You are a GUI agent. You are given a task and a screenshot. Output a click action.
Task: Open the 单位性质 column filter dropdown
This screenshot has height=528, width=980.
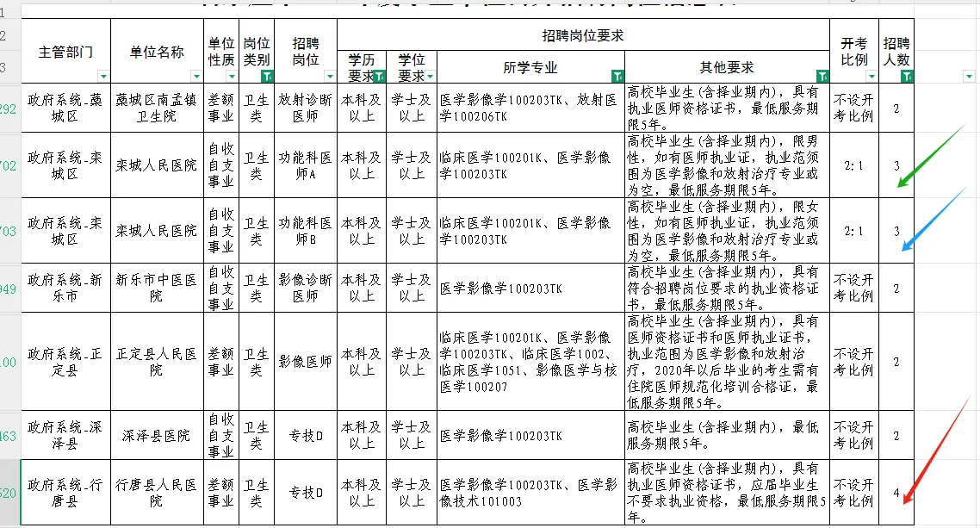232,77
